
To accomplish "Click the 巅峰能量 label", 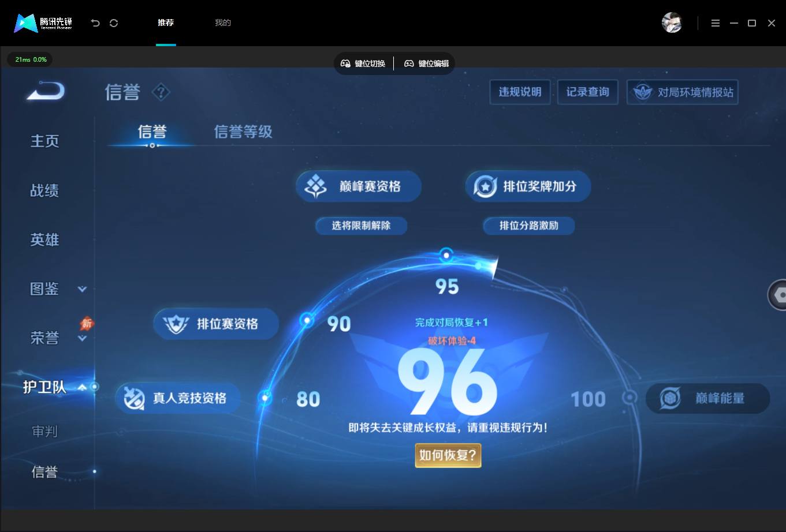I will [x=720, y=398].
